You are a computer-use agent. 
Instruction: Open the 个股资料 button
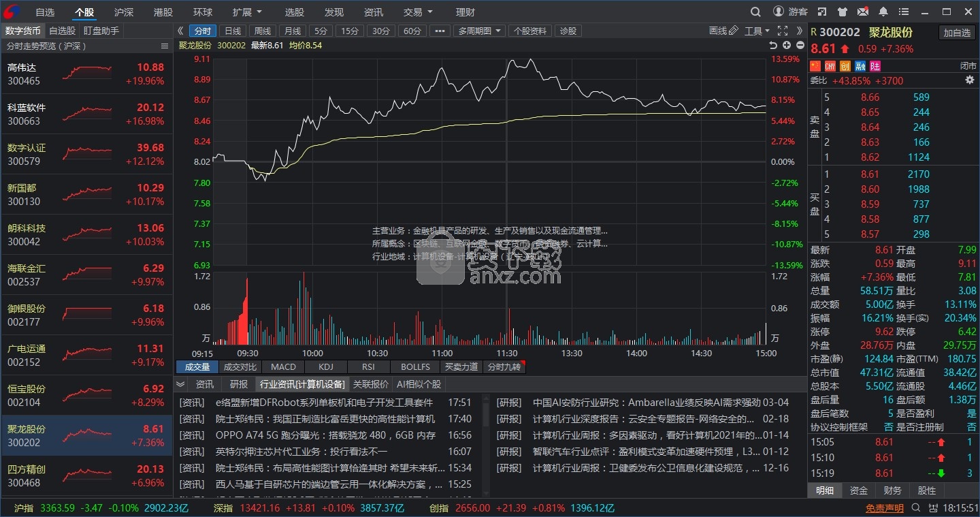530,31
